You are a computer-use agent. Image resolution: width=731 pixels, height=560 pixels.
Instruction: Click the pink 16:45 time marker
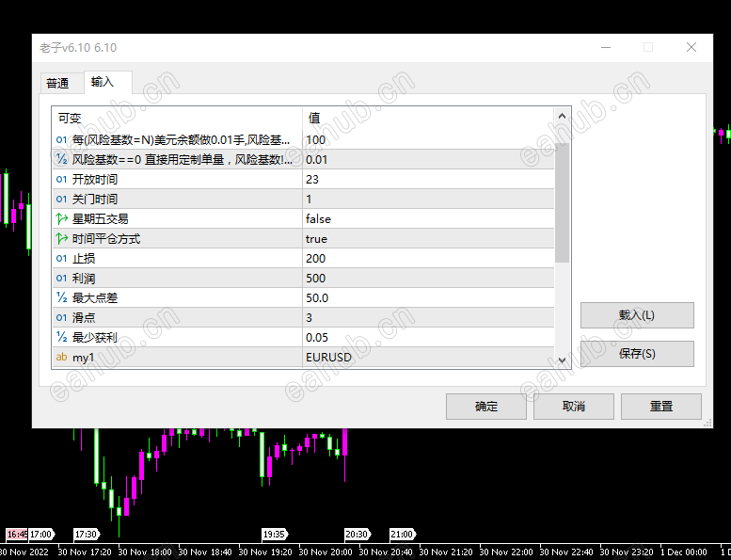tap(17, 534)
